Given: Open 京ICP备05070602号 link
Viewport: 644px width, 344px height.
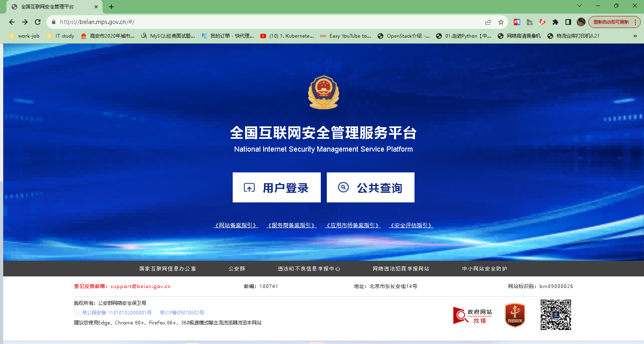Looking at the screenshot, I should (182, 313).
